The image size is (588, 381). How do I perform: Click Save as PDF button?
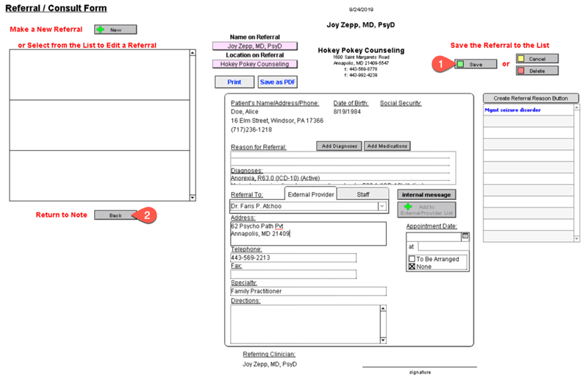(x=277, y=82)
